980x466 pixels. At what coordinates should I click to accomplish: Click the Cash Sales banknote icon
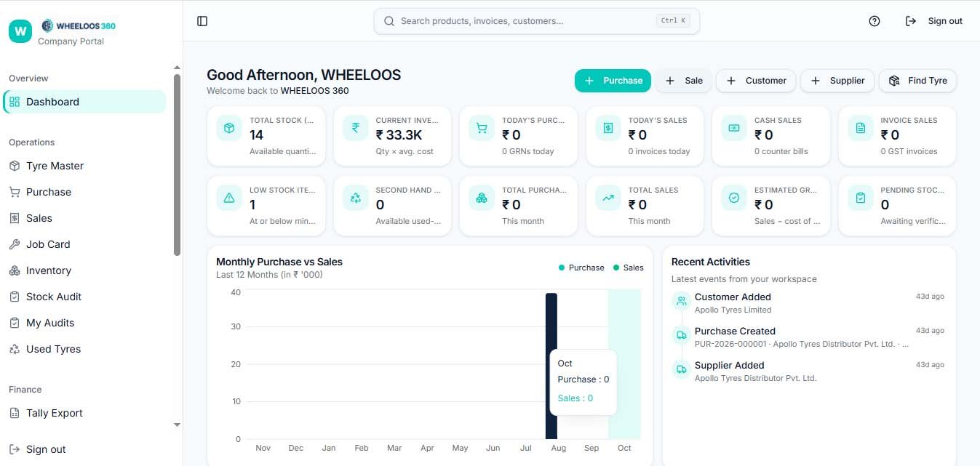[734, 129]
